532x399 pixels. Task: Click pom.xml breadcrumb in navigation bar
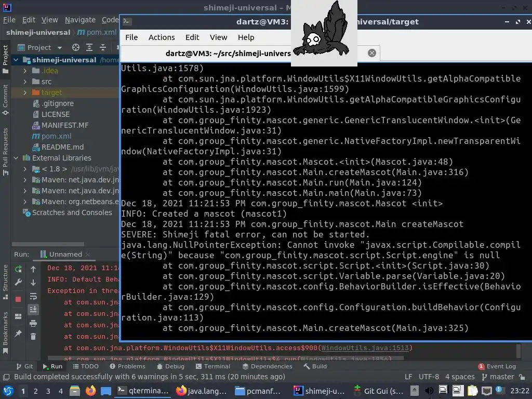97,32
